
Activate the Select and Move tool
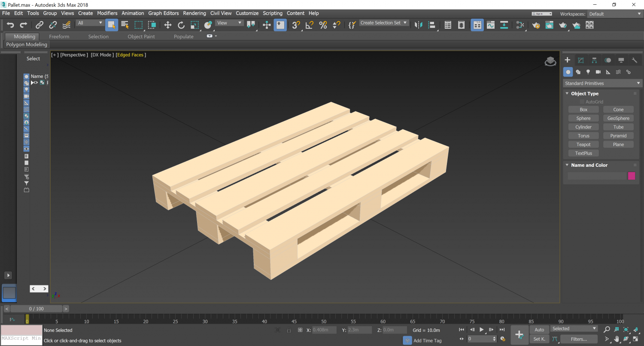(x=167, y=24)
